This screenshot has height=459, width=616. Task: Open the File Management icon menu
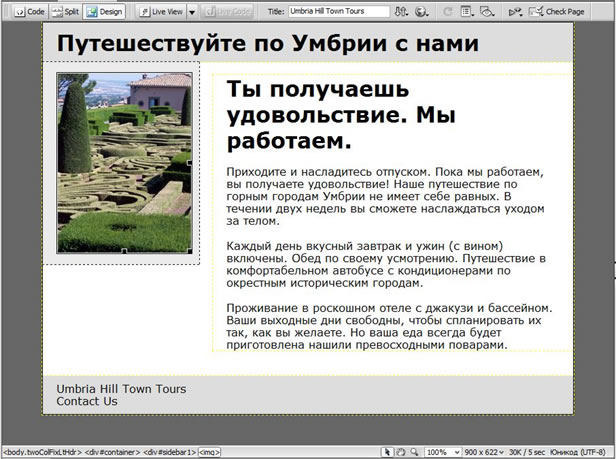pyautogui.click(x=401, y=12)
